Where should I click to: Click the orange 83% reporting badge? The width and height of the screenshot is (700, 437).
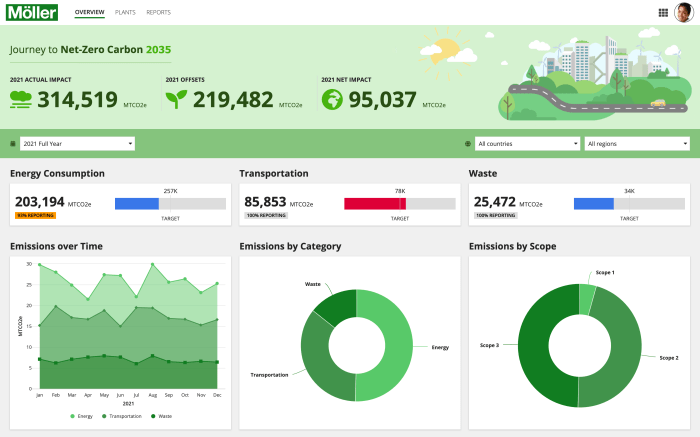pos(35,216)
